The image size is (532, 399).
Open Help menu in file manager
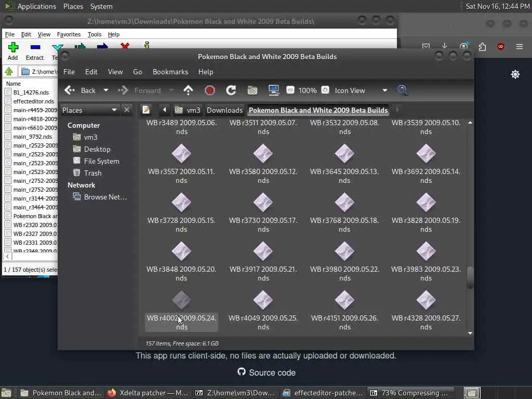206,72
